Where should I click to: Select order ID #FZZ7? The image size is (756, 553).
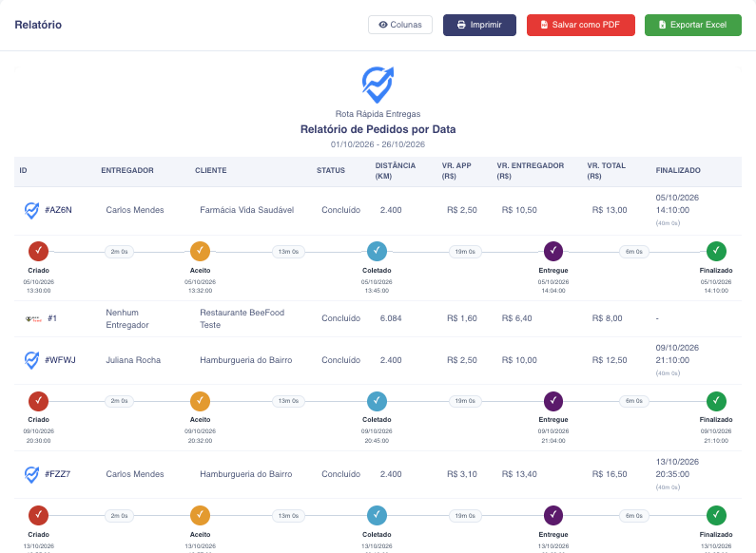tap(58, 474)
